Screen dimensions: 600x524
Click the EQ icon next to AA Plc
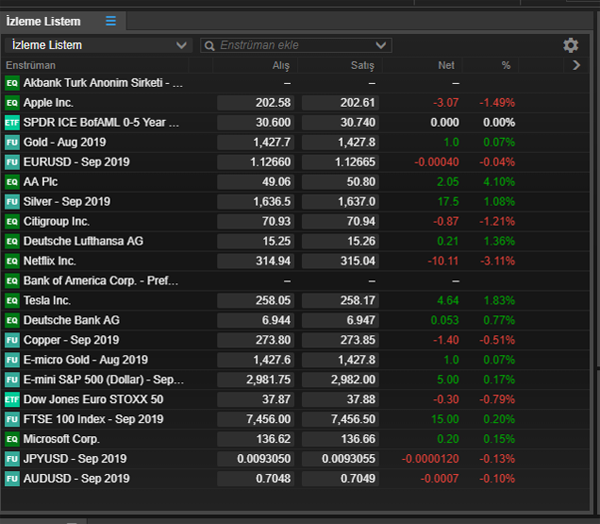[x=12, y=182]
